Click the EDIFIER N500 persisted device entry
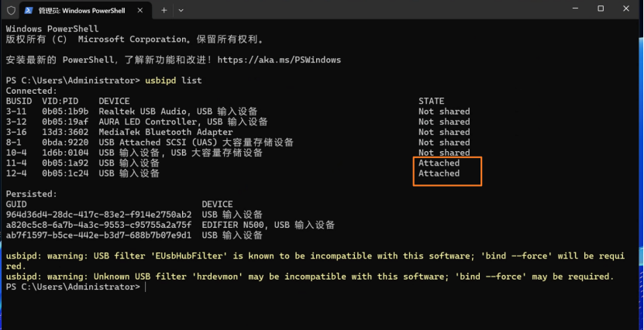The width and height of the screenshot is (644, 330). pos(267,225)
